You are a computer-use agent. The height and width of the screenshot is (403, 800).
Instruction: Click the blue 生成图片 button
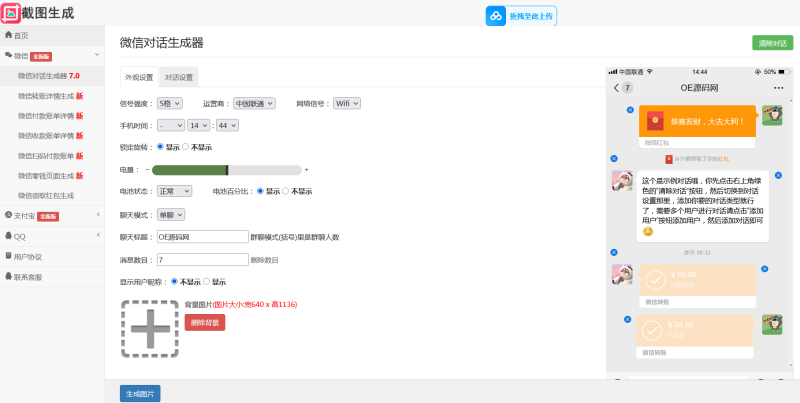click(x=140, y=394)
